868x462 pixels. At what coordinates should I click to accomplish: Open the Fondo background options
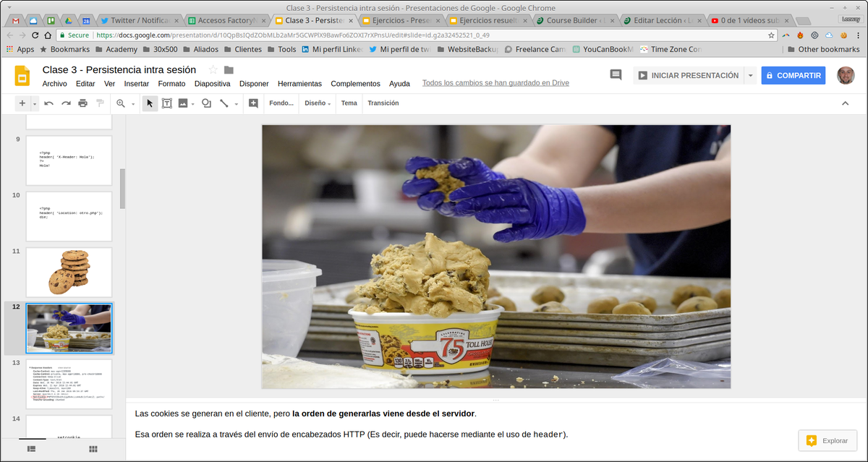281,103
